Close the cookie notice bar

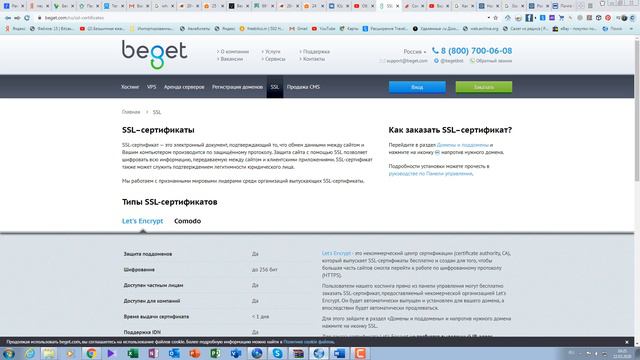pos(627,342)
